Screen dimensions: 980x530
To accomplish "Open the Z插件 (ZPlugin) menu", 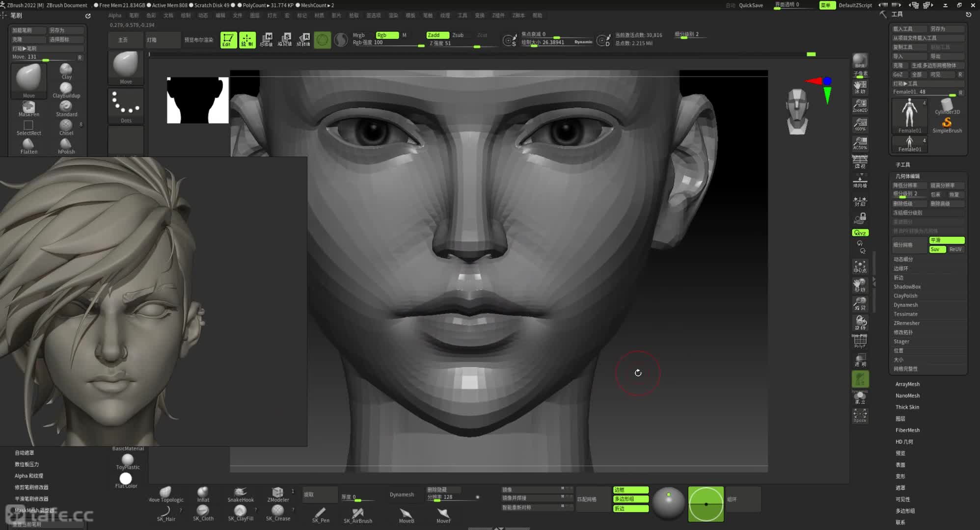I will 498,15.
